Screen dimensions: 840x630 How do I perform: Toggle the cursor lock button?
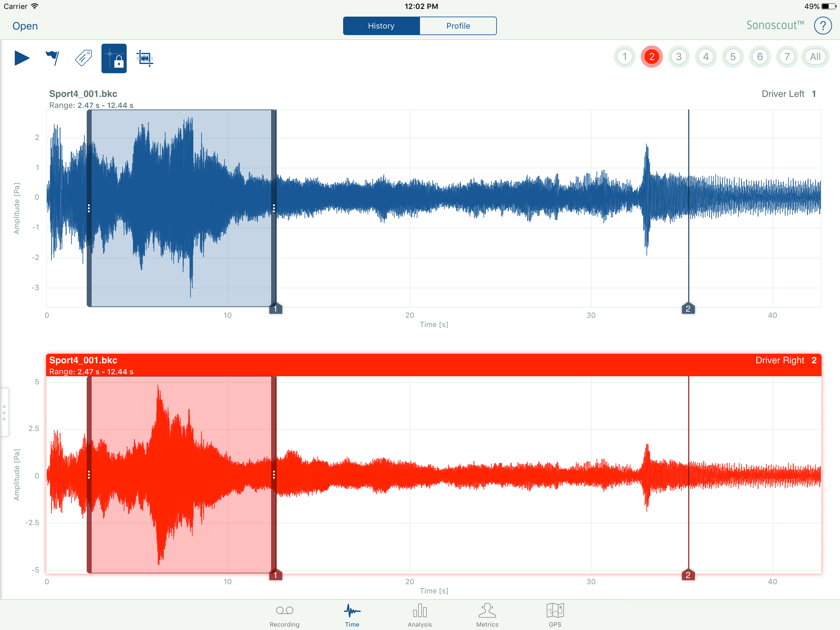114,58
